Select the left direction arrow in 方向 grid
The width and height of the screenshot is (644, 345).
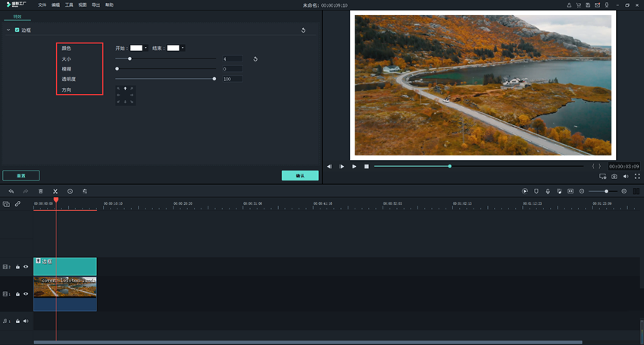119,95
